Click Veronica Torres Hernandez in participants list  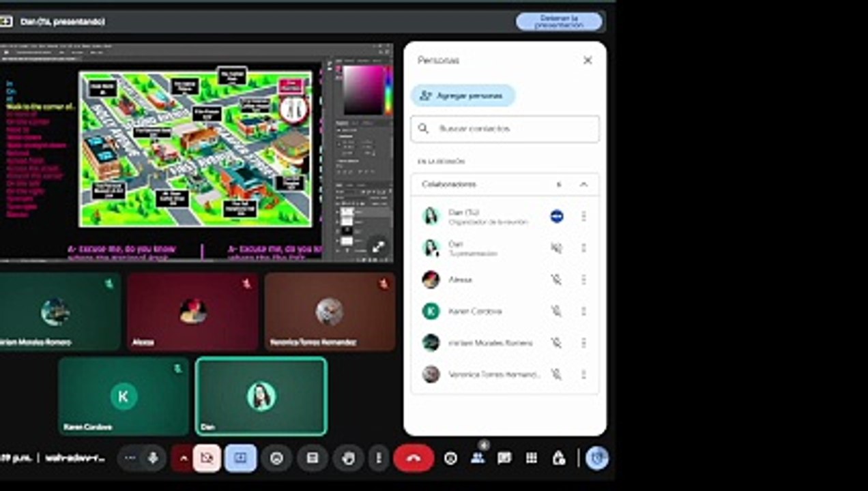495,374
